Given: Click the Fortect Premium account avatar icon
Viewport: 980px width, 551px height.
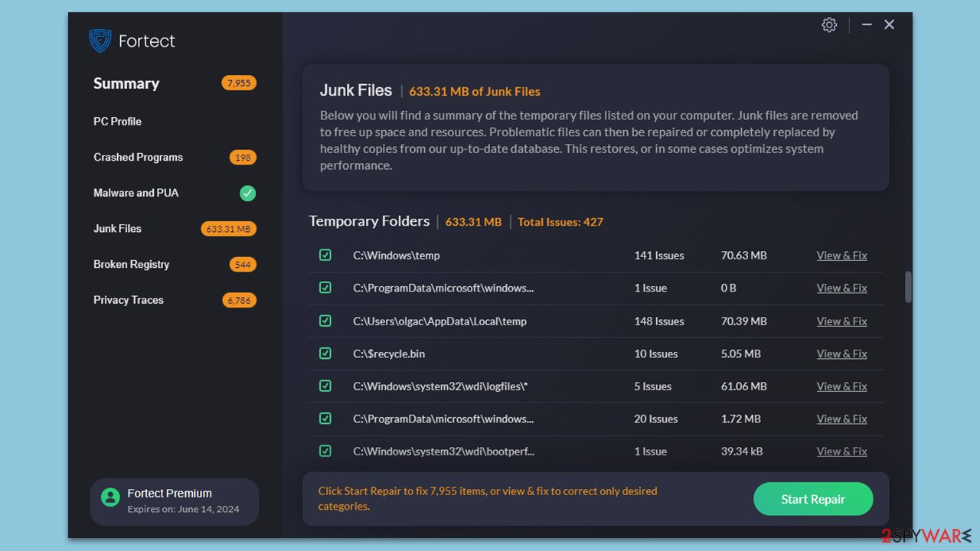Looking at the screenshot, I should [111, 497].
